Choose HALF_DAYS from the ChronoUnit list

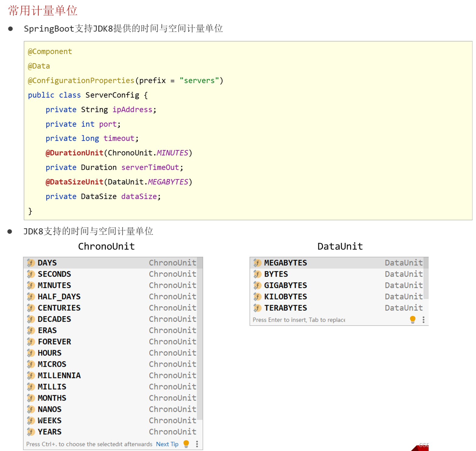pos(110,296)
